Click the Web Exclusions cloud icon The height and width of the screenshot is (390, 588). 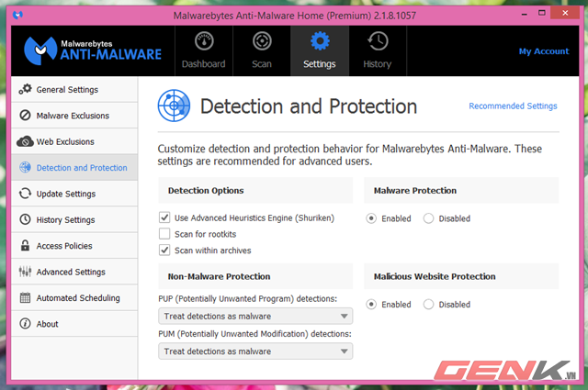coord(25,141)
